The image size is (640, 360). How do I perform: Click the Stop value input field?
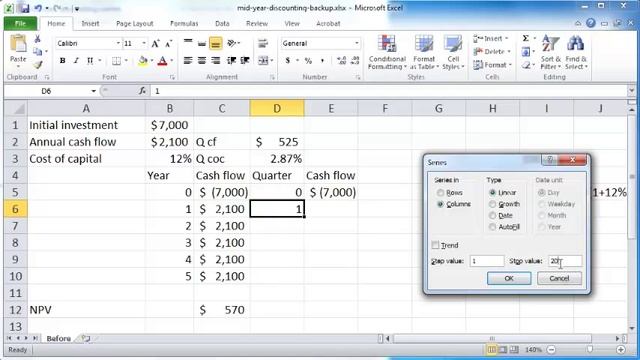pyautogui.click(x=565, y=261)
